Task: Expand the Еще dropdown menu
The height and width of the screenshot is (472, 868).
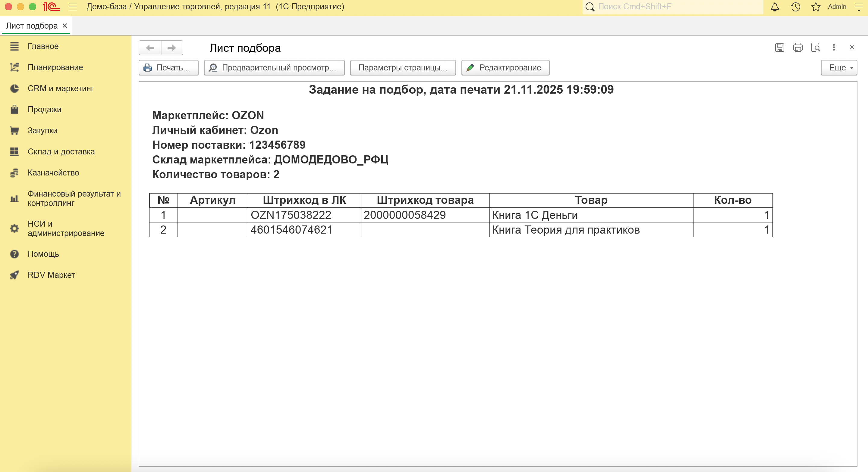Action: (839, 68)
